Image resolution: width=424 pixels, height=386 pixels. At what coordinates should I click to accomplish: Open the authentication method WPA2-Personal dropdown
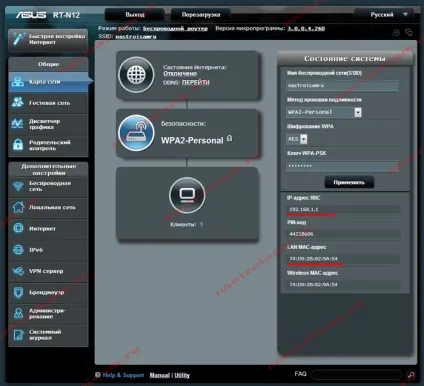tap(324, 112)
